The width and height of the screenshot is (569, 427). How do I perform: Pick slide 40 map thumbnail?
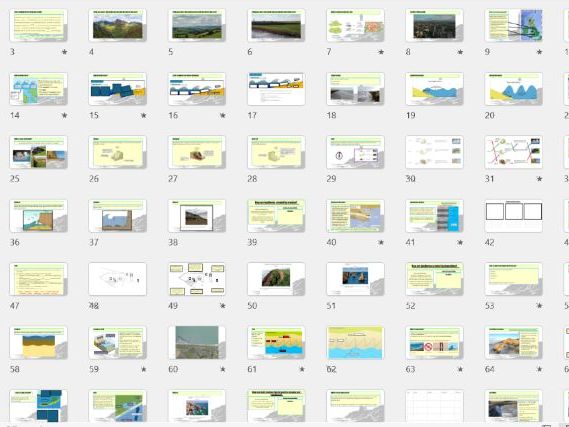[355, 216]
